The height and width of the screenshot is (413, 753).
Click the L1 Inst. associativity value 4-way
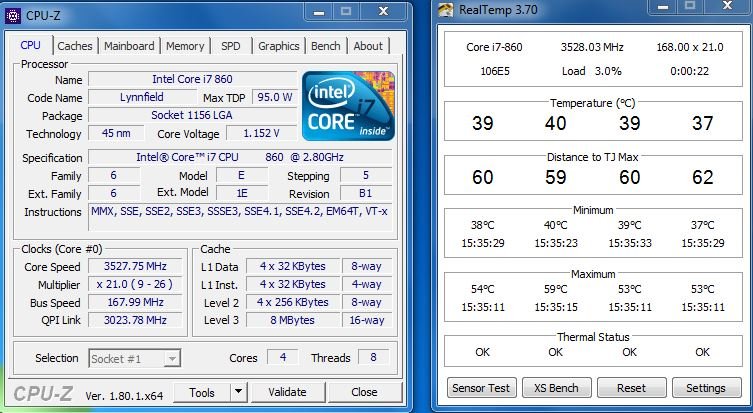click(367, 284)
